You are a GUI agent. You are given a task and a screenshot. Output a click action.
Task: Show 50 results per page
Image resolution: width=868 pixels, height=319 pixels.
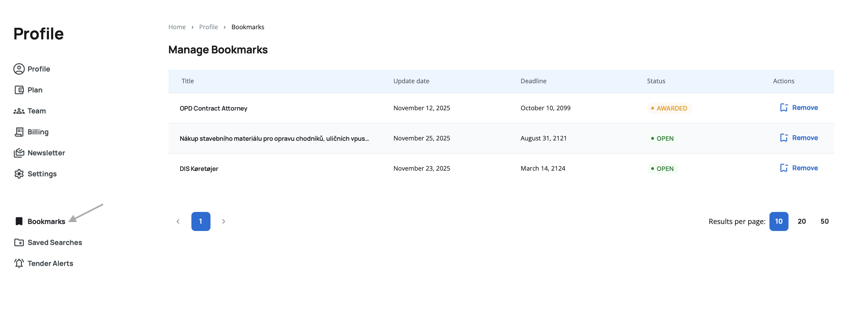pos(824,221)
